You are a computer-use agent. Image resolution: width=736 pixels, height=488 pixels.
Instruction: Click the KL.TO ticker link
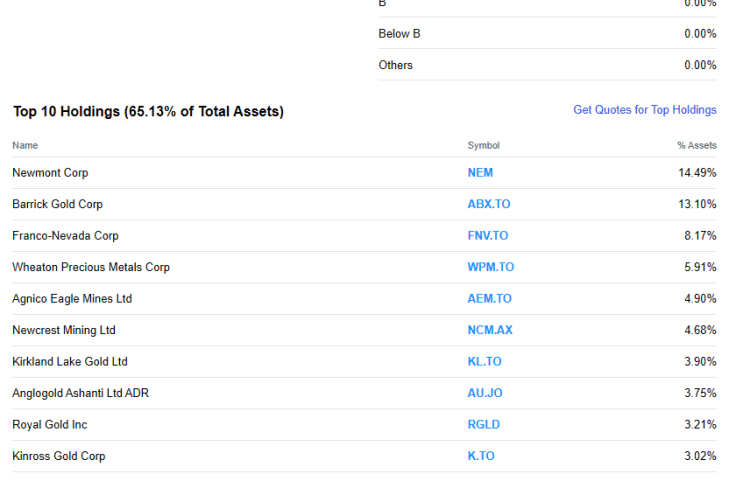(x=484, y=362)
